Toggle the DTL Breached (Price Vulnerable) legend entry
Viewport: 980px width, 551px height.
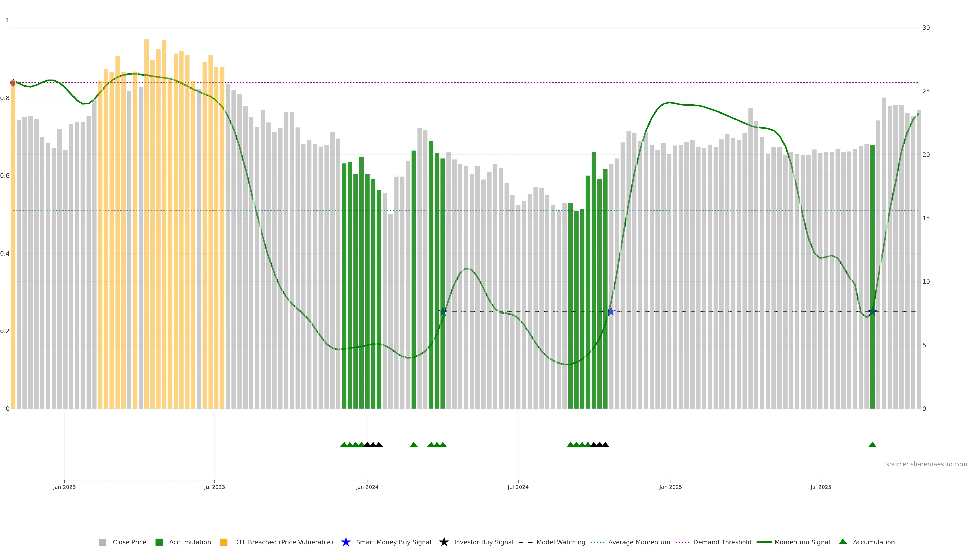(283, 542)
